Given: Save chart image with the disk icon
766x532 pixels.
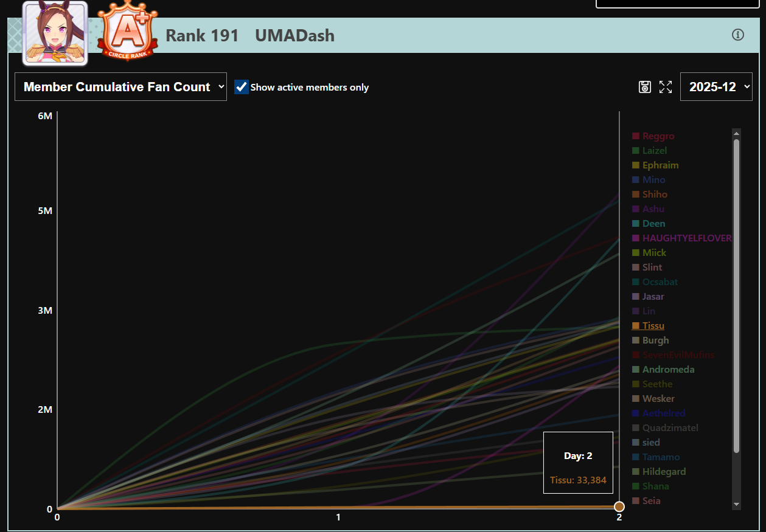Looking at the screenshot, I should [x=645, y=87].
